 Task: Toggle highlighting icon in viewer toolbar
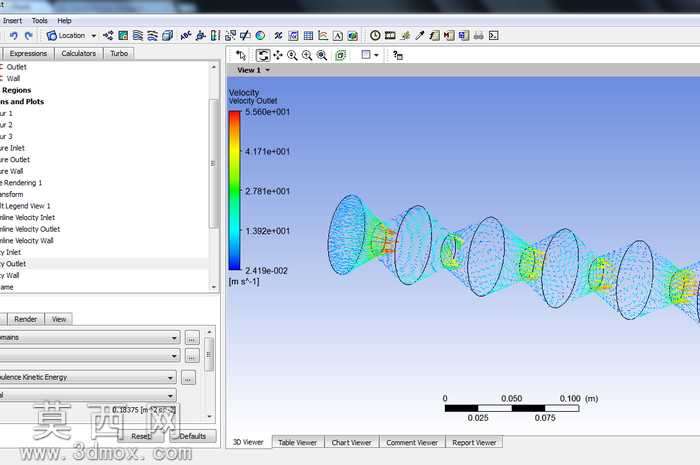click(341, 55)
